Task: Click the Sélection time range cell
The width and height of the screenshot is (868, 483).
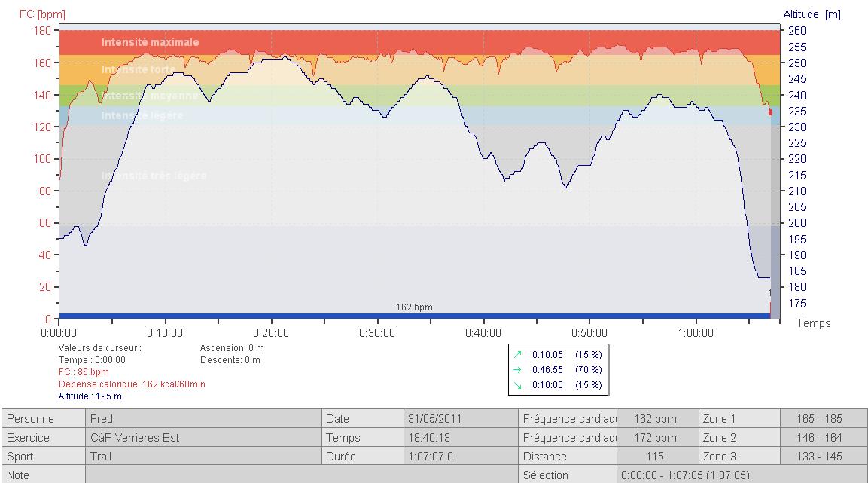Action: pyautogui.click(x=685, y=475)
